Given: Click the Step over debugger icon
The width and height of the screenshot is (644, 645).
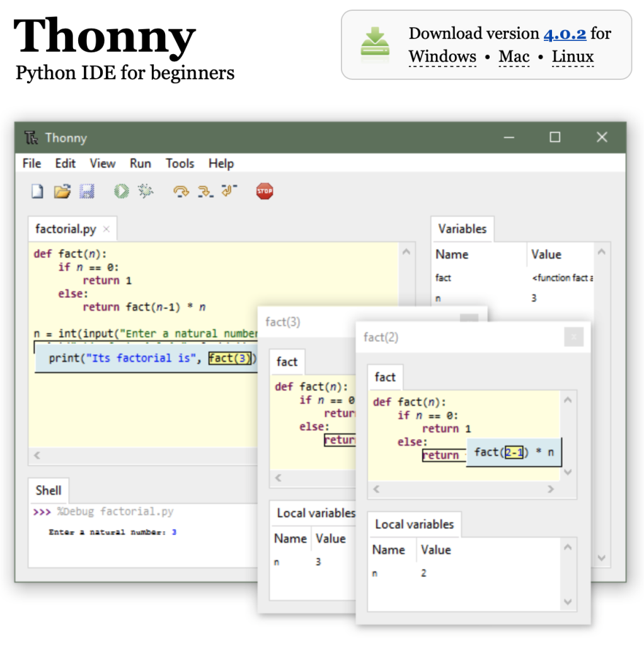Looking at the screenshot, I should (181, 191).
